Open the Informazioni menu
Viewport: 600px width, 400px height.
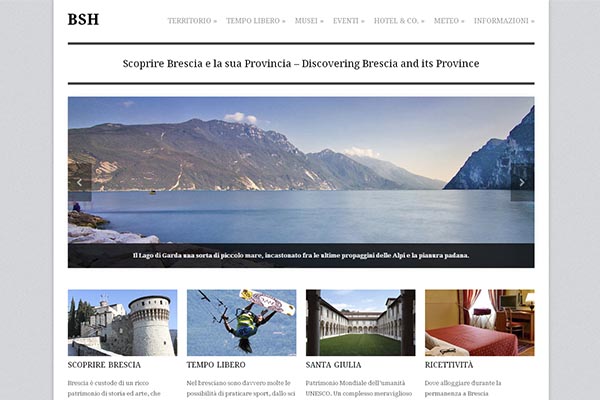click(x=504, y=21)
